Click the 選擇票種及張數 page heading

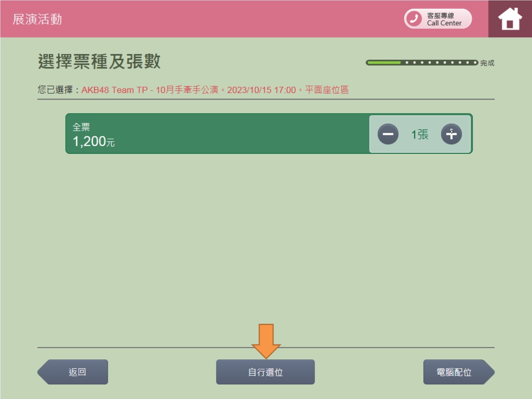click(99, 61)
